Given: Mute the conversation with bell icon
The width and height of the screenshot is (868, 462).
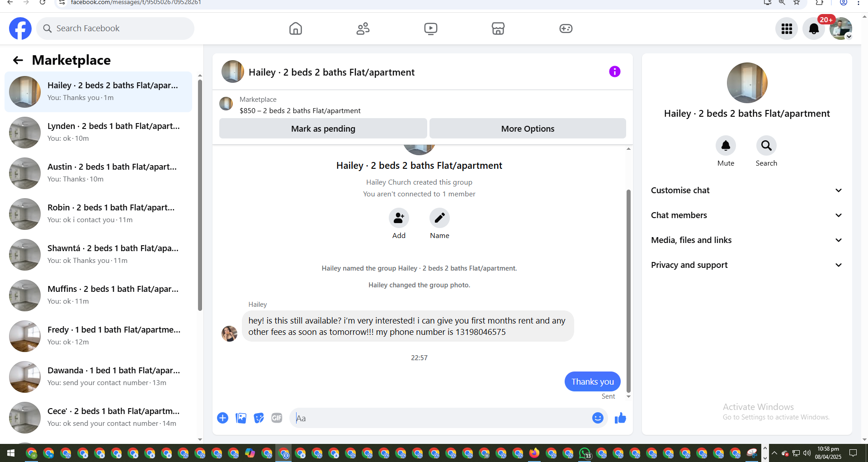Looking at the screenshot, I should pyautogui.click(x=726, y=146).
